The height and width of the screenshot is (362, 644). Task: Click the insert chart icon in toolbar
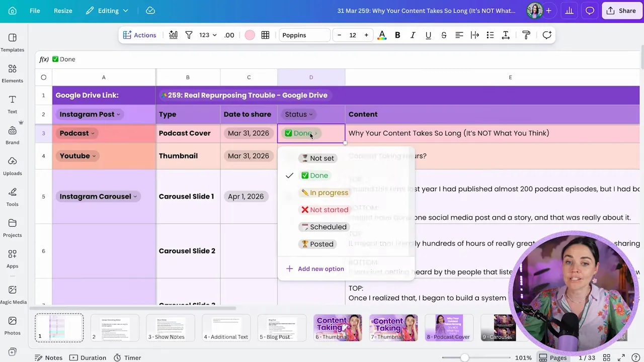pos(173,35)
